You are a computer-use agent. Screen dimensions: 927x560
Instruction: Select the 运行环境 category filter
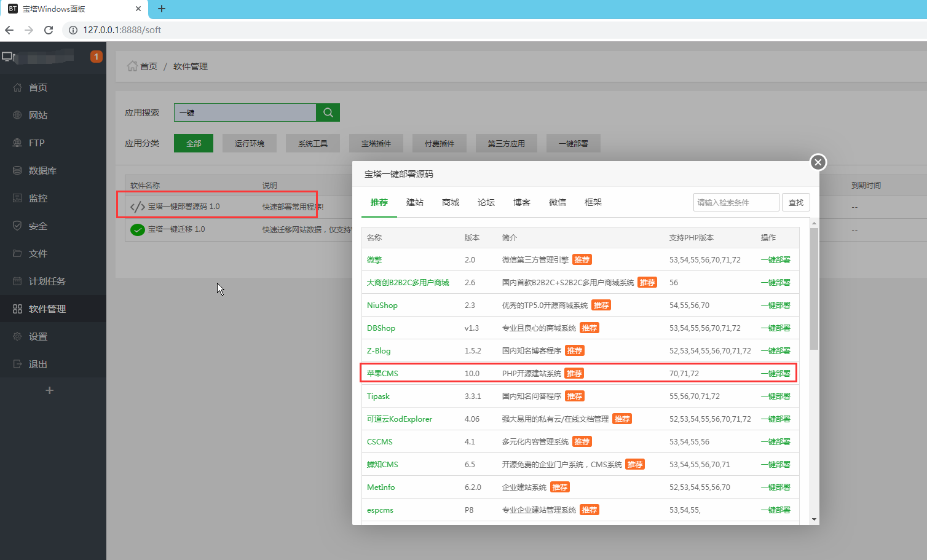coord(250,143)
